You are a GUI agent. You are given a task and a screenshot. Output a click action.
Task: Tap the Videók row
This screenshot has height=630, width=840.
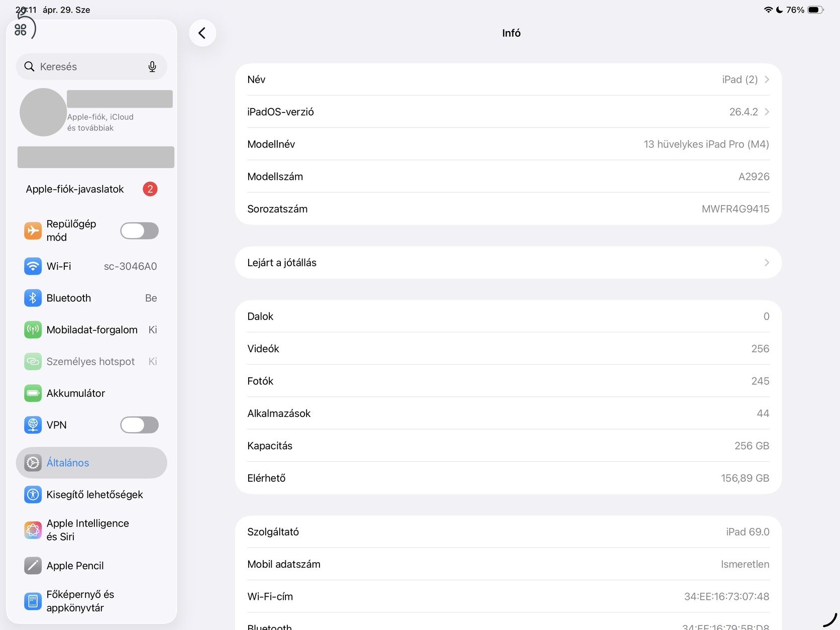click(x=508, y=349)
